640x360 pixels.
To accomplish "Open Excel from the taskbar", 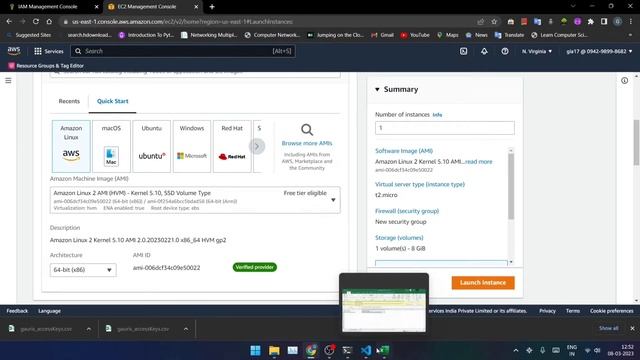I will (x=383, y=350).
